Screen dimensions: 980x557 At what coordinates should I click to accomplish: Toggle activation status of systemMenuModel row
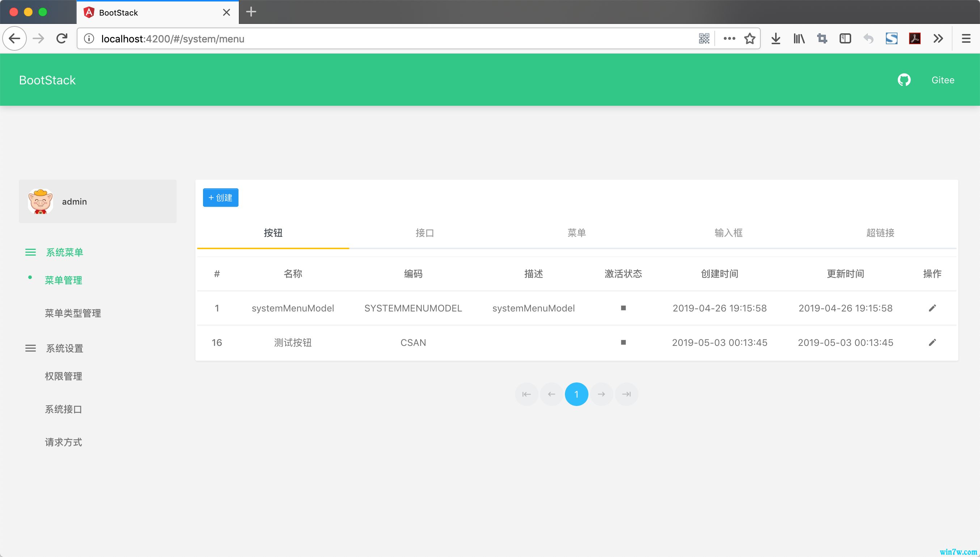624,308
